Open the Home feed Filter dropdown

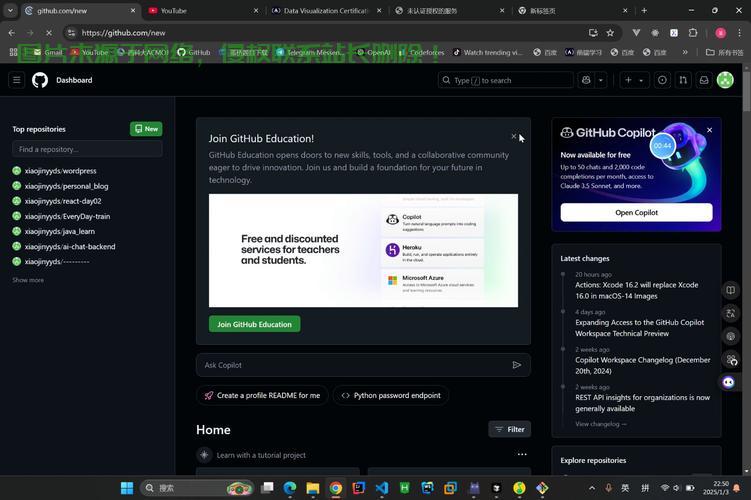point(510,429)
